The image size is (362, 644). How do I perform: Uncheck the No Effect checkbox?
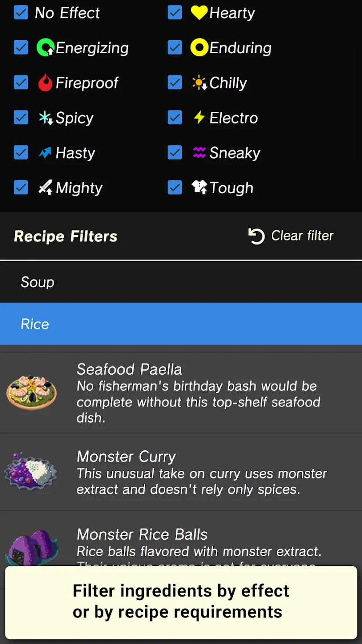pos(21,13)
